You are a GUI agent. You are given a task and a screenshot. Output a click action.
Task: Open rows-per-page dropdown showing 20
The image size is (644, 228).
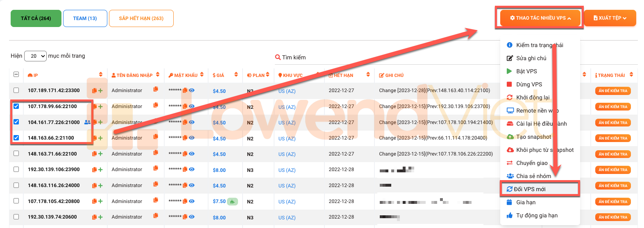35,56
